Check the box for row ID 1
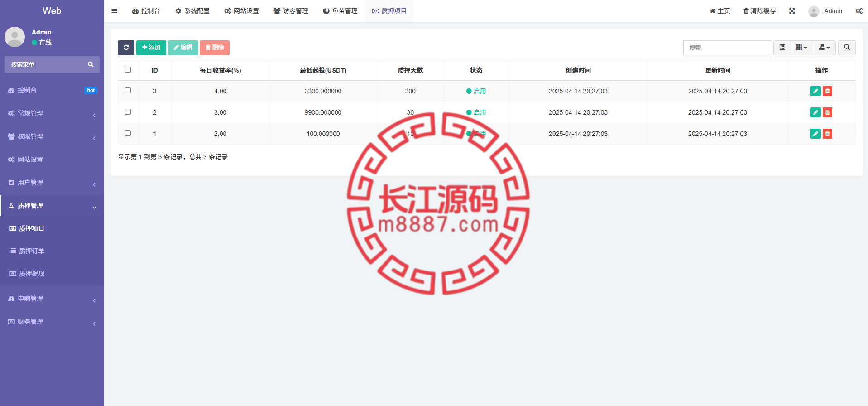This screenshot has height=406, width=868. coord(128,133)
